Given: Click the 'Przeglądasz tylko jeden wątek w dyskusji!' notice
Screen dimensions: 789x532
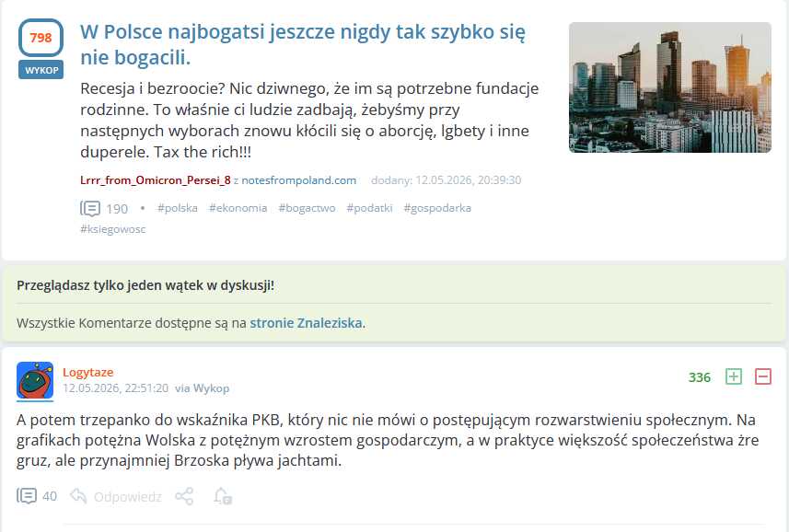Looking at the screenshot, I should [x=145, y=285].
